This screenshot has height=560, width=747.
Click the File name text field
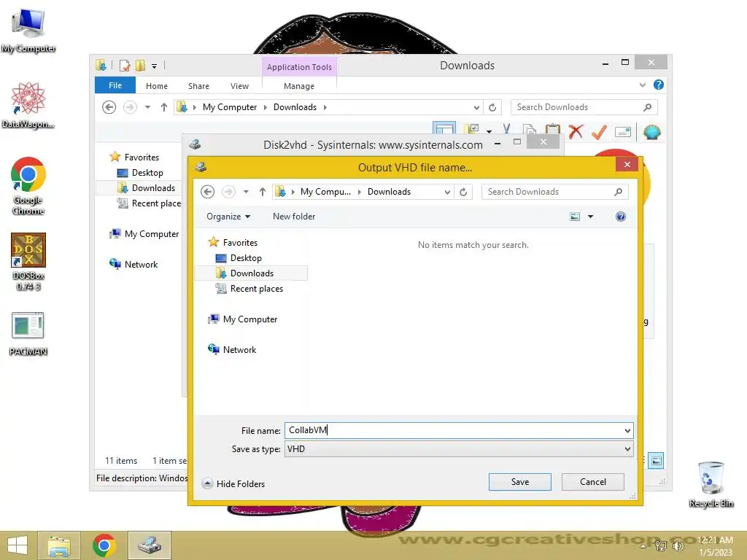coord(452,430)
